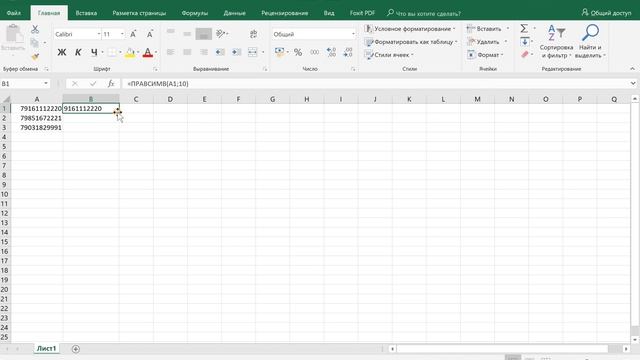The height and width of the screenshot is (360, 640).
Task: Click Что вы хотите сделать search box
Action: [424, 13]
